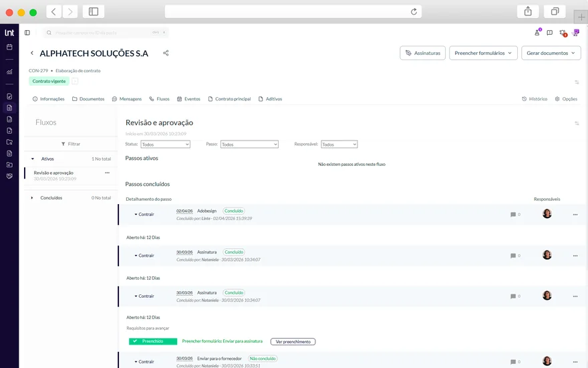The width and height of the screenshot is (588, 368).
Task: Open comments icon on Enviar para o fornecedor step
Action: [513, 362]
